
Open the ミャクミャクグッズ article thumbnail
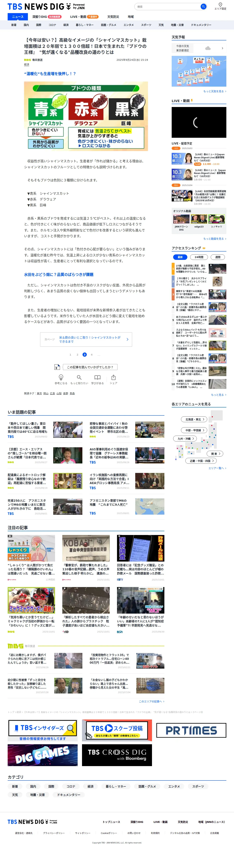[x=31, y=600]
